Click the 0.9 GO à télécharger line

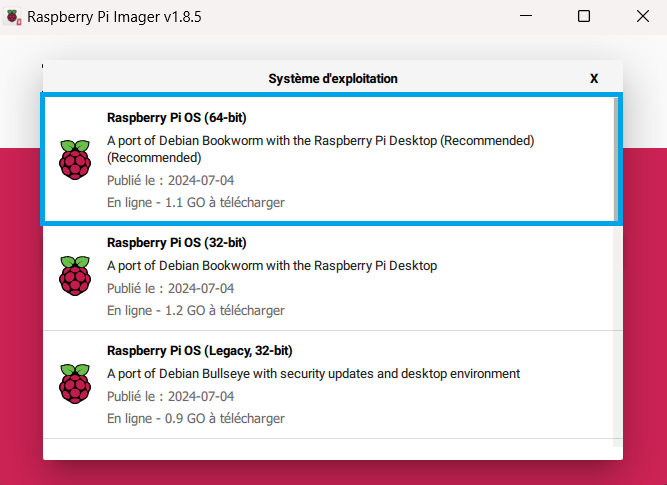click(195, 419)
